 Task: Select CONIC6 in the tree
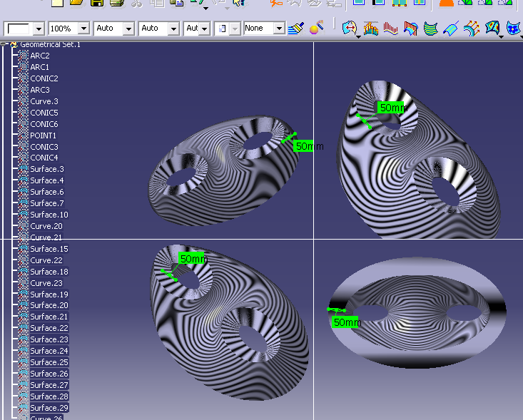[44, 124]
